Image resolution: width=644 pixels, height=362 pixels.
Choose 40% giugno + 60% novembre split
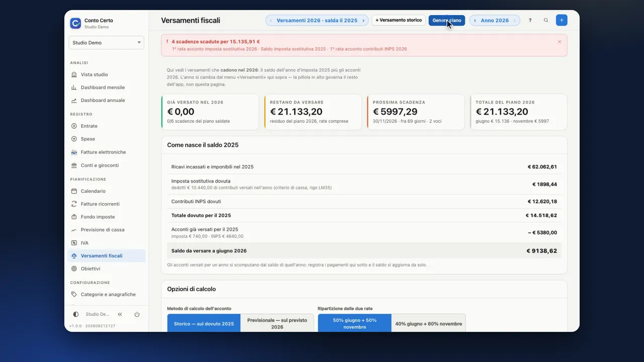429,323
